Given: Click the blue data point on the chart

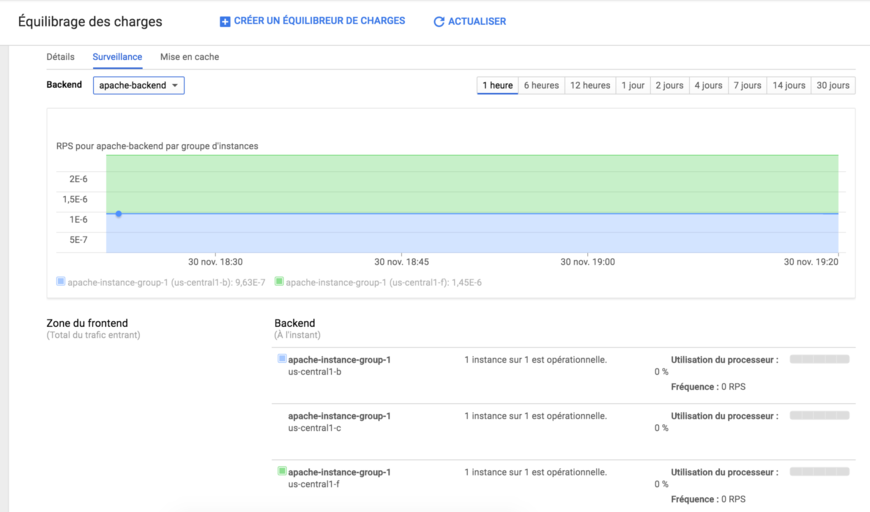Looking at the screenshot, I should 119,214.
